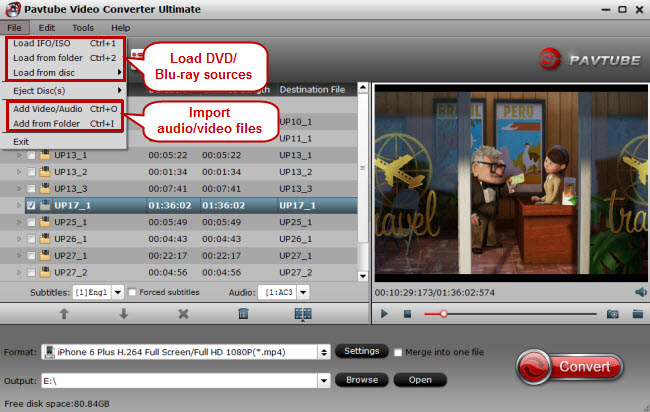Click the iPhone format device icon
Screen dimensions: 650x412
click(x=49, y=352)
